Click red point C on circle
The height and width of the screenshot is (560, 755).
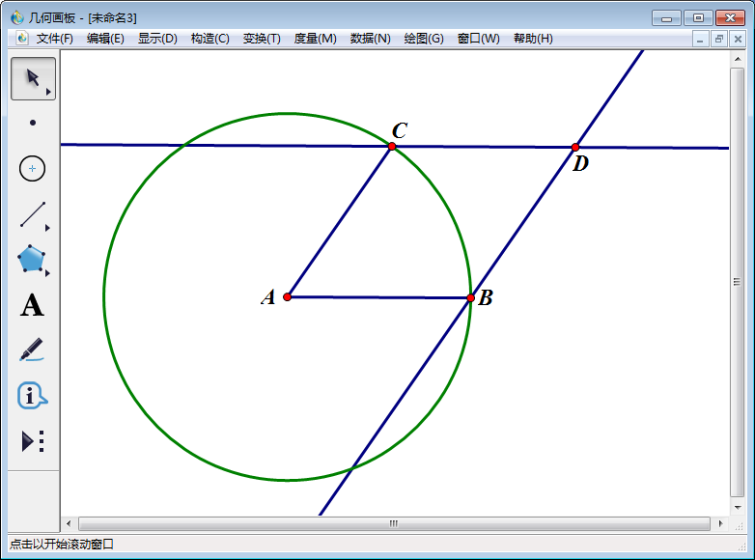tap(392, 146)
